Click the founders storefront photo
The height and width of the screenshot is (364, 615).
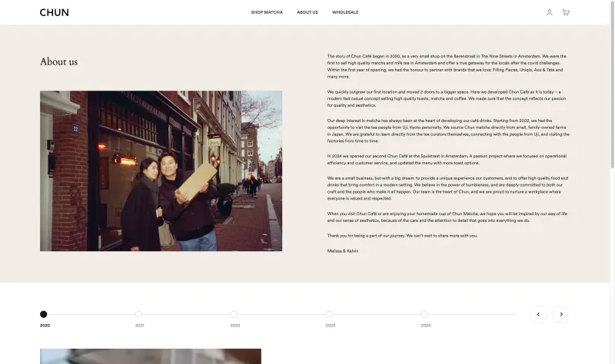[x=161, y=170]
